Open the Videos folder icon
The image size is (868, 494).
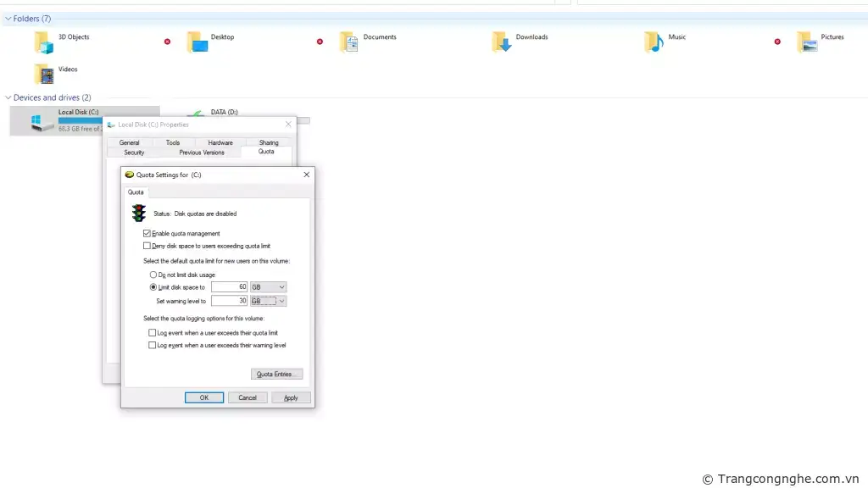tap(43, 75)
